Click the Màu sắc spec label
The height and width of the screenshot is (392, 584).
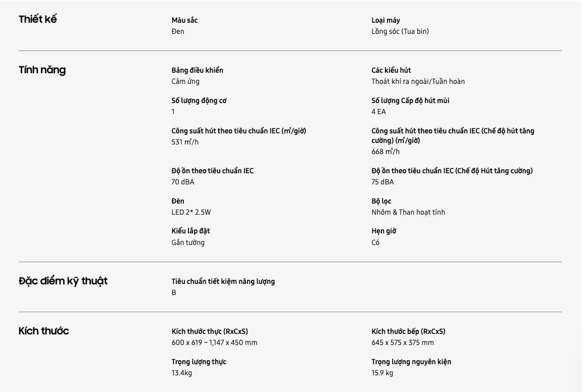[x=184, y=20]
